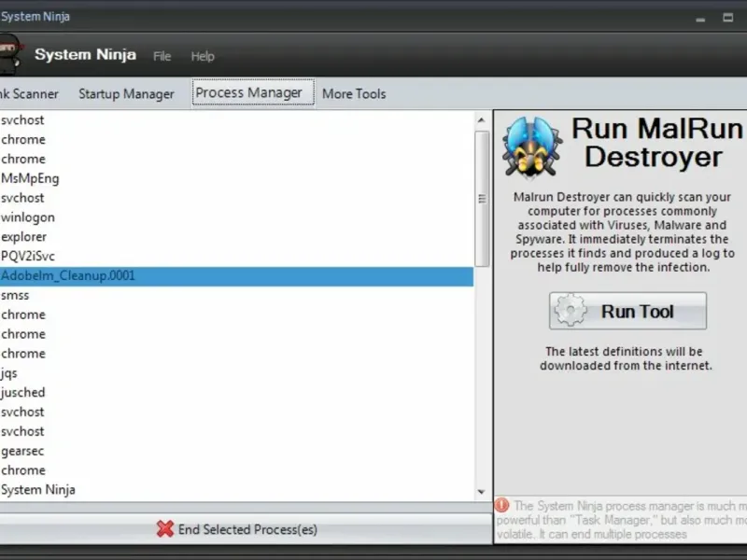Open the More Tools tab
Image resolution: width=747 pixels, height=560 pixels.
click(354, 94)
